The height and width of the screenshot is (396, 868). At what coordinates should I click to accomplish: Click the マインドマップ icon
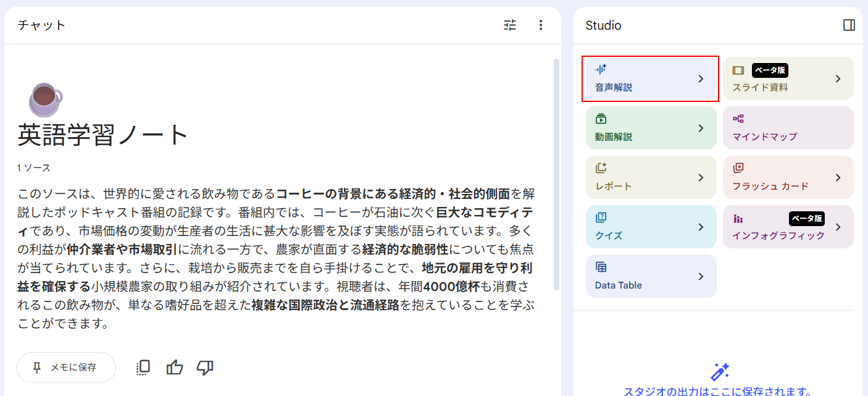tap(738, 119)
